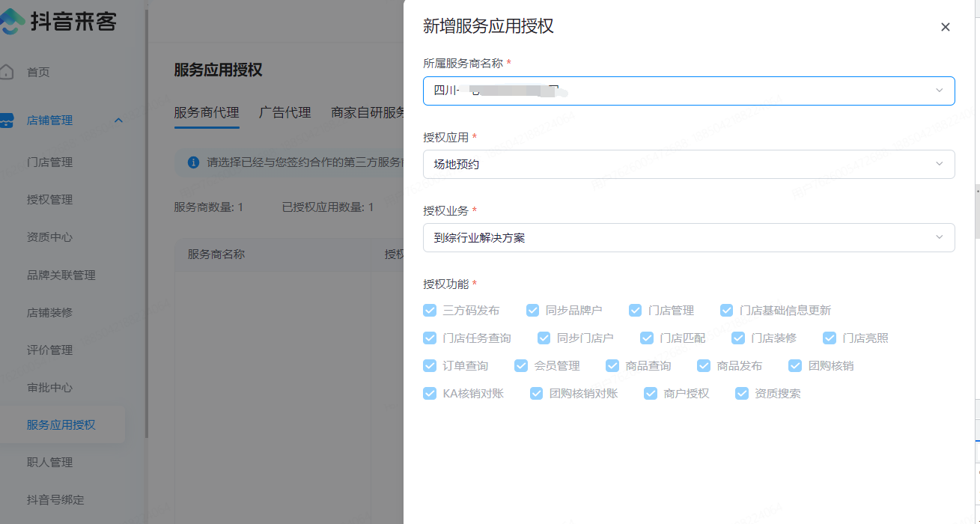Expand the 授权应用 dropdown arrow
The image size is (980, 524).
939,164
